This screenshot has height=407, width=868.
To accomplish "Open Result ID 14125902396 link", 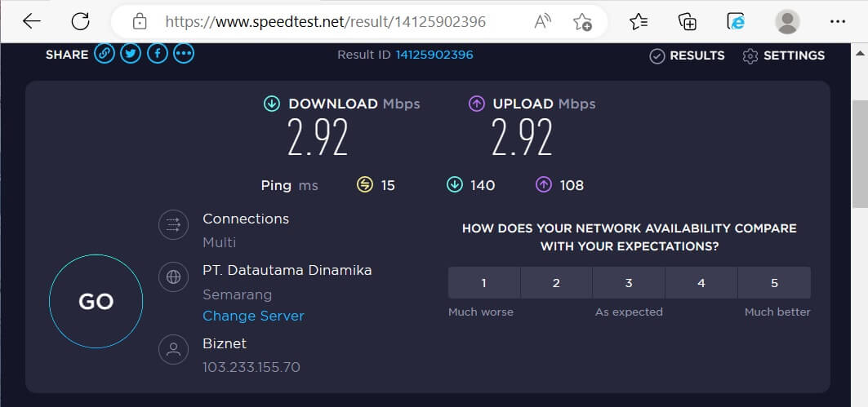I will tap(434, 55).
